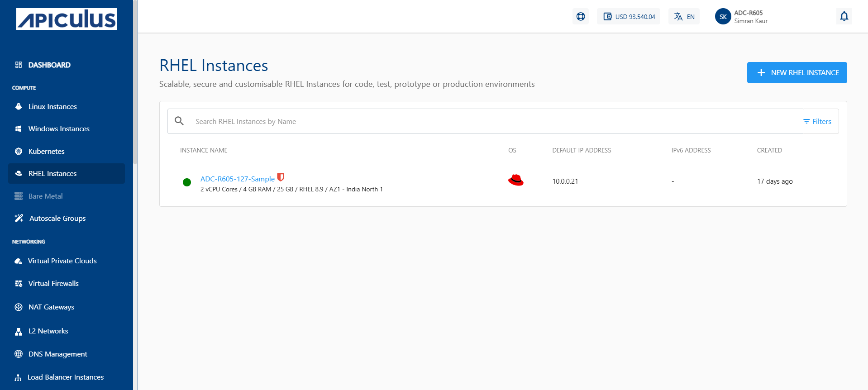Image resolution: width=868 pixels, height=390 pixels.
Task: Click the Bare Metal server icon
Action: (19, 196)
